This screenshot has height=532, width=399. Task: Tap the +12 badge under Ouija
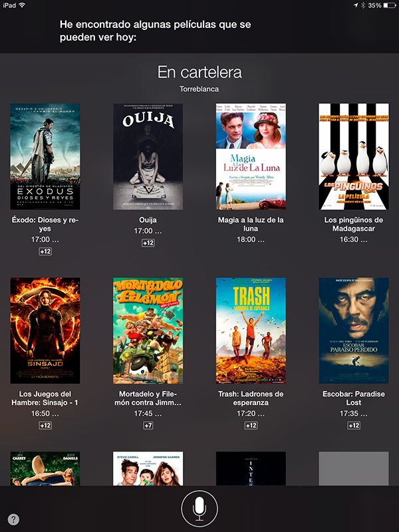pyautogui.click(x=148, y=243)
